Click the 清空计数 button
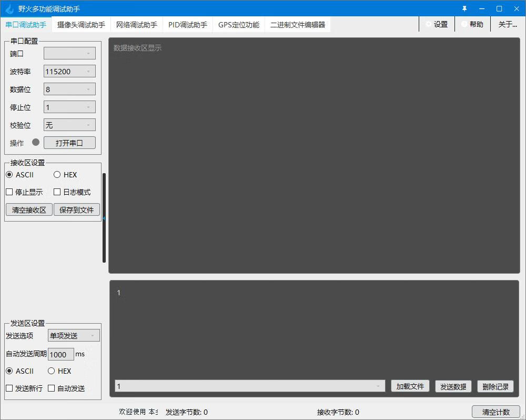526x420 pixels. click(495, 412)
